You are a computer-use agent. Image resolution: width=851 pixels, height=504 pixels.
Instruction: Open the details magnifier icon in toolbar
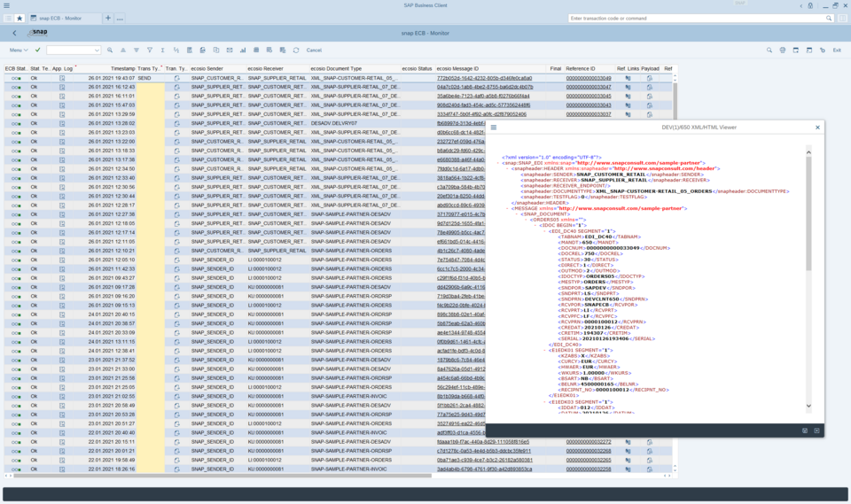110,50
